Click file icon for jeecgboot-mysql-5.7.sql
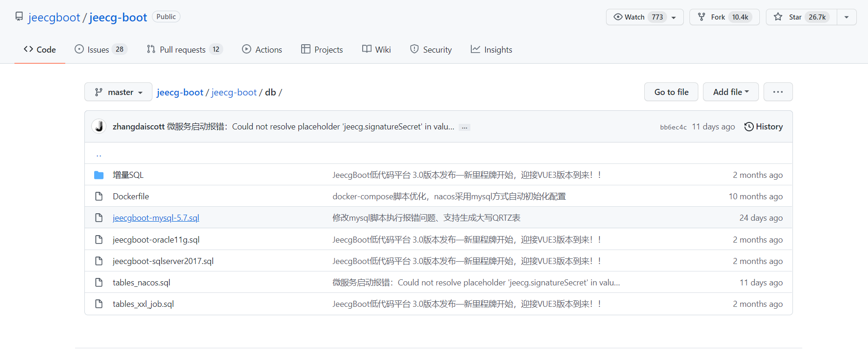 99,218
